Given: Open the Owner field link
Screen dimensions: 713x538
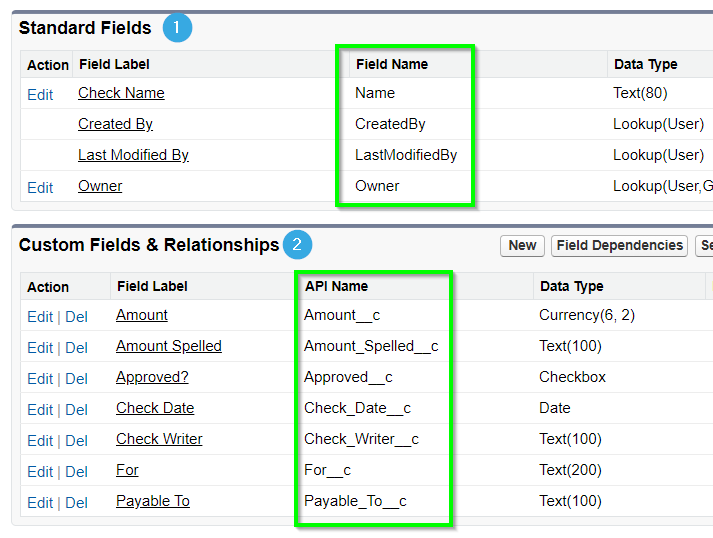Looking at the screenshot, I should (100, 186).
